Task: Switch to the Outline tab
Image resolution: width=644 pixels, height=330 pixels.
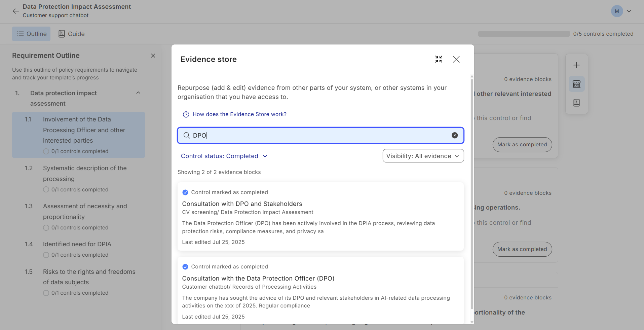Action: [x=31, y=34]
